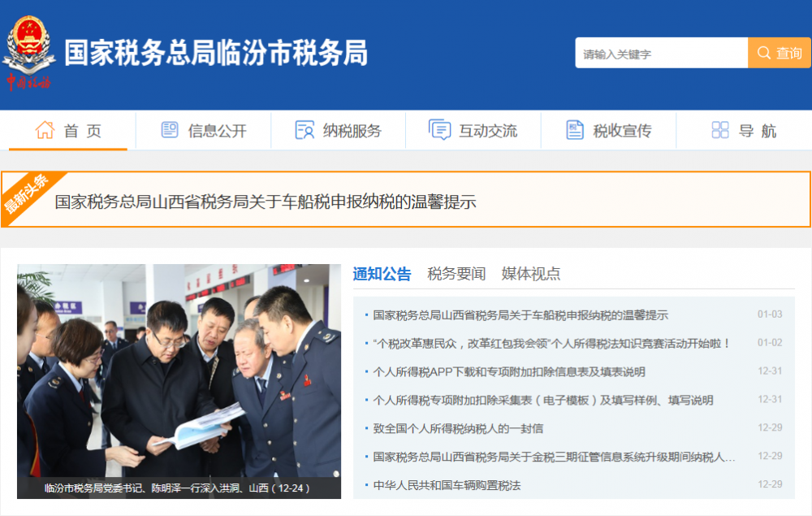Click the magnifier icon on the search button
This screenshot has width=812, height=516.
(764, 52)
